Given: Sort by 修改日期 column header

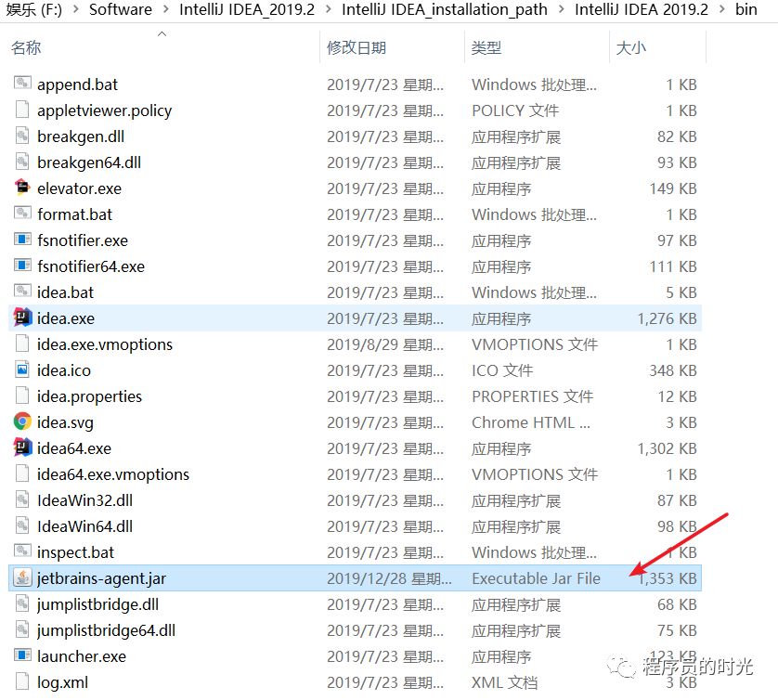Looking at the screenshot, I should [x=357, y=47].
